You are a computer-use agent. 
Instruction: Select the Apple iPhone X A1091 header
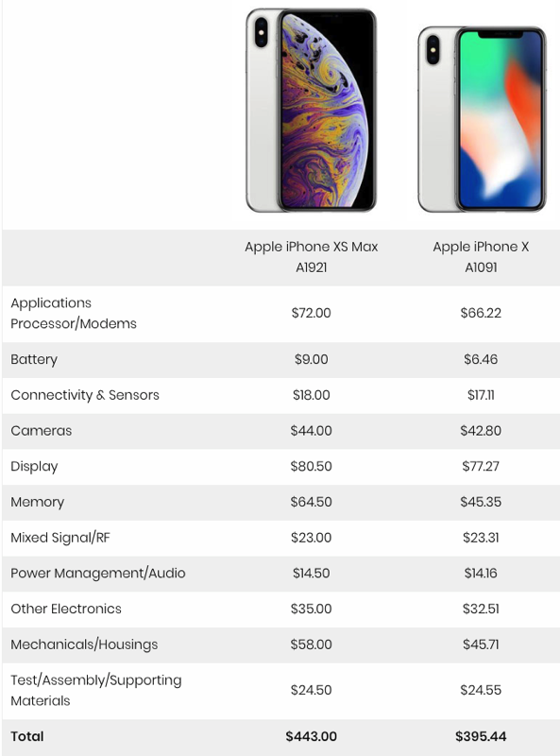click(x=481, y=257)
